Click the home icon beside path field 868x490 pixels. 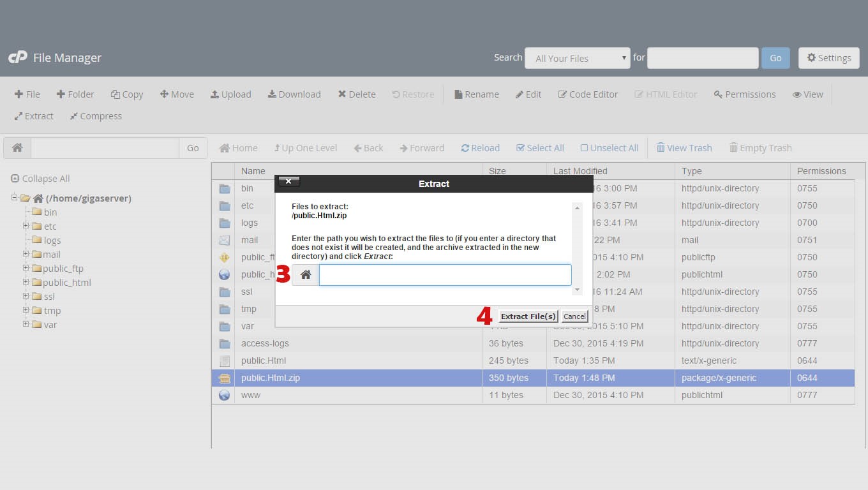click(17, 148)
